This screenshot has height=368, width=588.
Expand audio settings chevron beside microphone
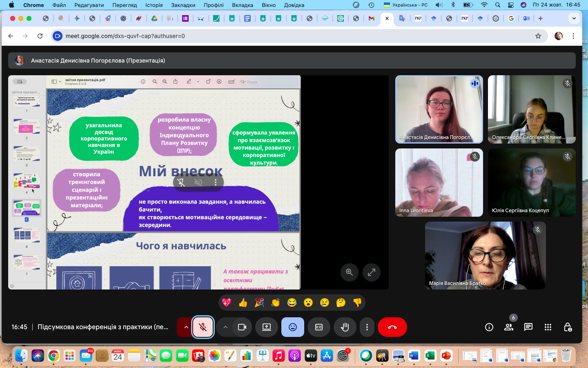[186, 327]
